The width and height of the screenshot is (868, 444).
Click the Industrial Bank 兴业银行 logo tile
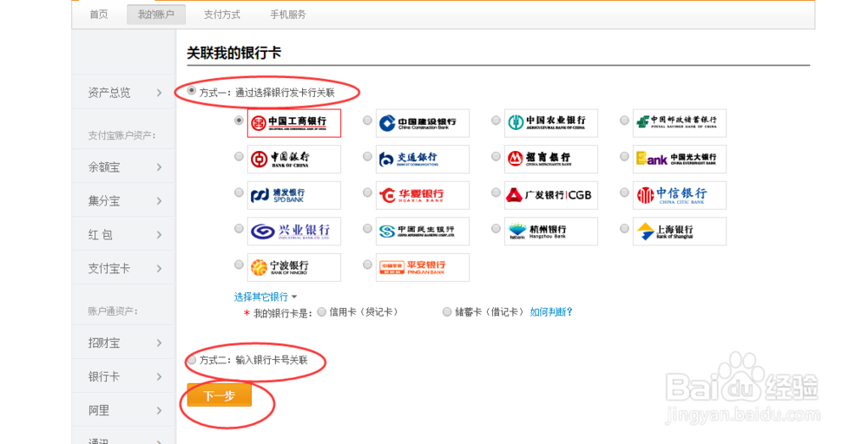point(294,232)
